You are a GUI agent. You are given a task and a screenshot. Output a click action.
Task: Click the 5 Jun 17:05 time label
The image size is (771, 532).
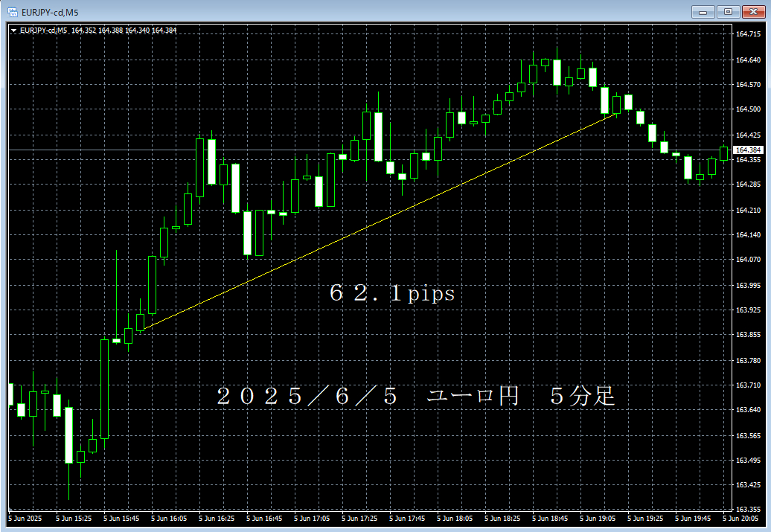(x=313, y=519)
